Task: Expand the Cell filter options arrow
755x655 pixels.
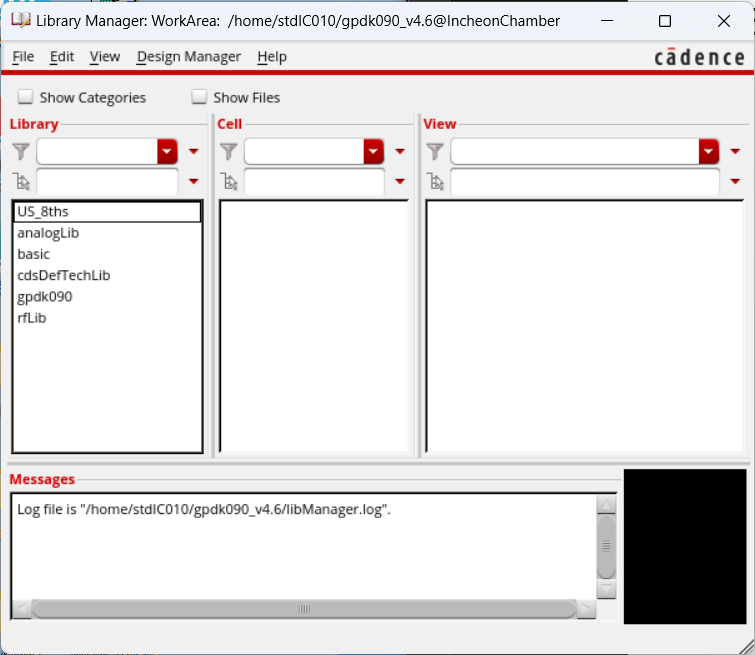Action: (400, 152)
